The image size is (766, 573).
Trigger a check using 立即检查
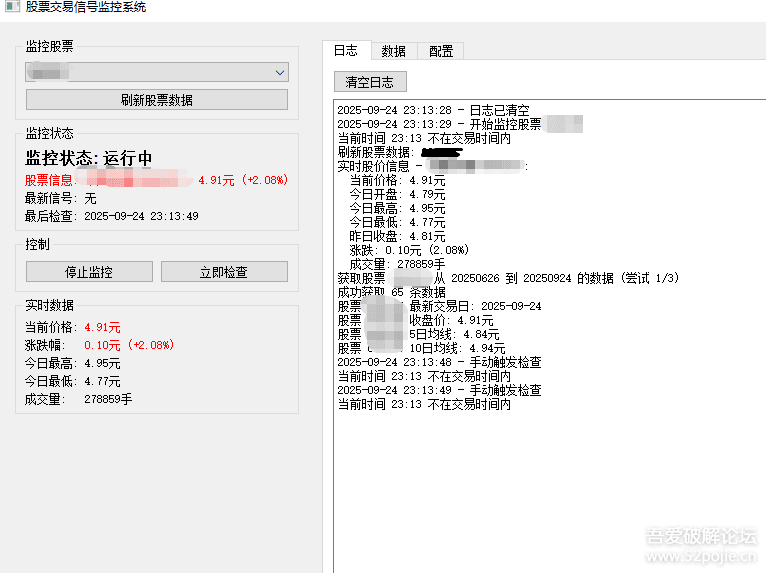coord(224,272)
